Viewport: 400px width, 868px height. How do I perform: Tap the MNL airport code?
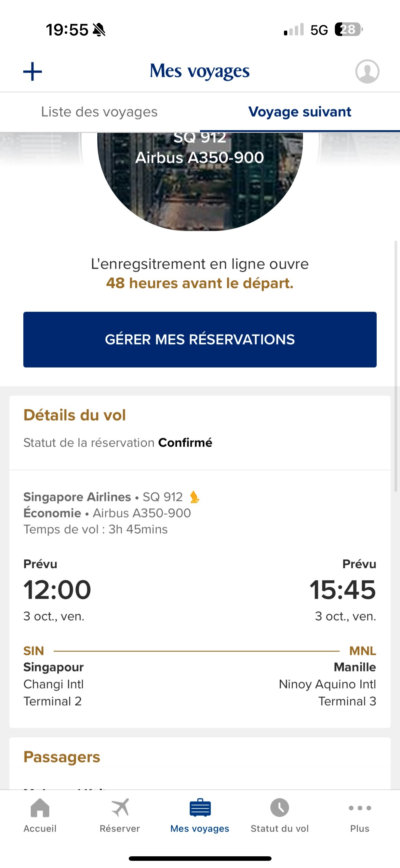363,651
